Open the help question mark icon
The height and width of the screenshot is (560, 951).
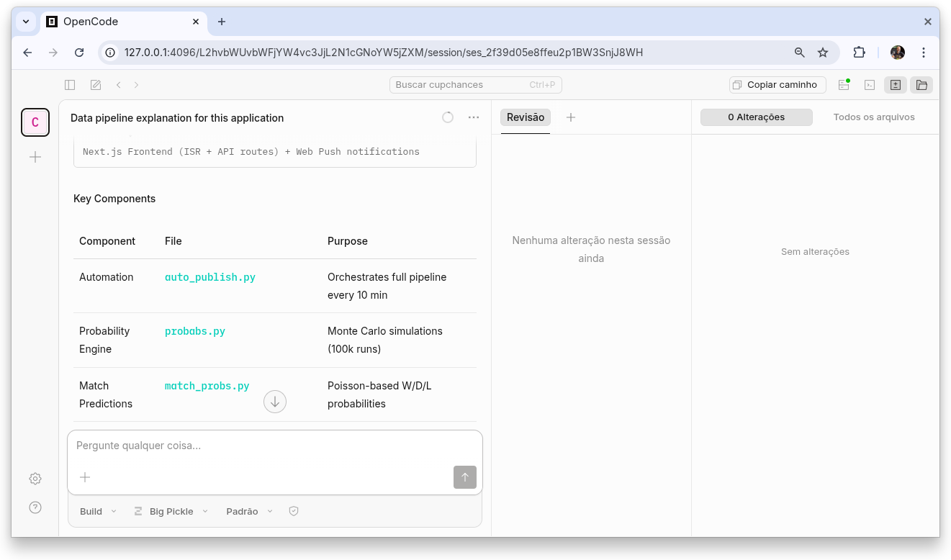(35, 507)
